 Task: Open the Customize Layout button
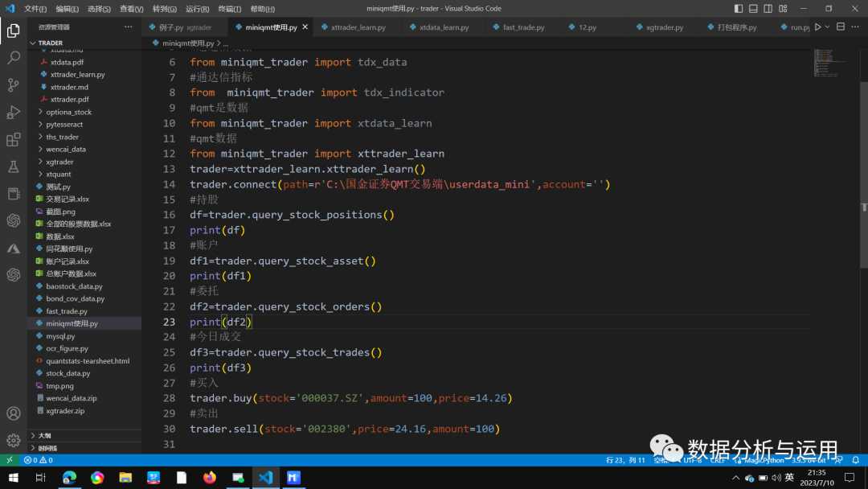[x=784, y=8]
